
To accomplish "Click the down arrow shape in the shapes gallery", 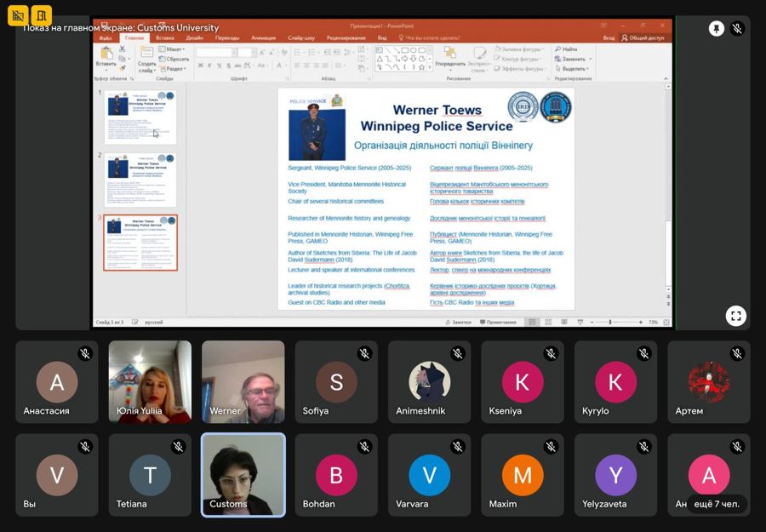I will coord(413,59).
